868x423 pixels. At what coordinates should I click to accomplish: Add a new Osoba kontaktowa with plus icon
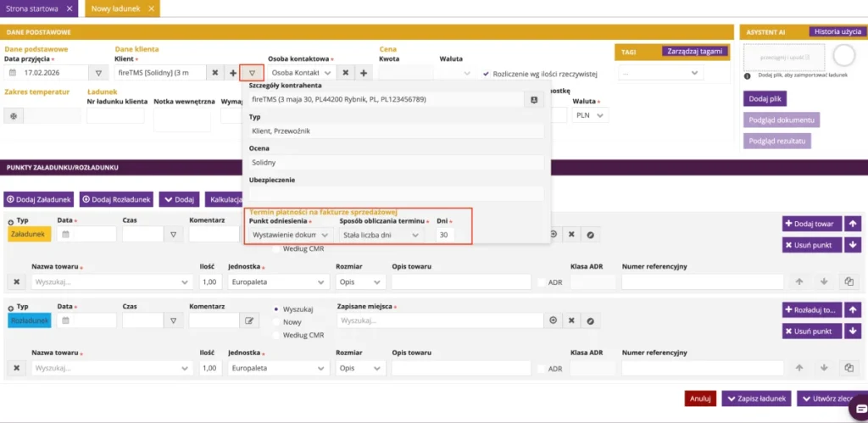(363, 73)
